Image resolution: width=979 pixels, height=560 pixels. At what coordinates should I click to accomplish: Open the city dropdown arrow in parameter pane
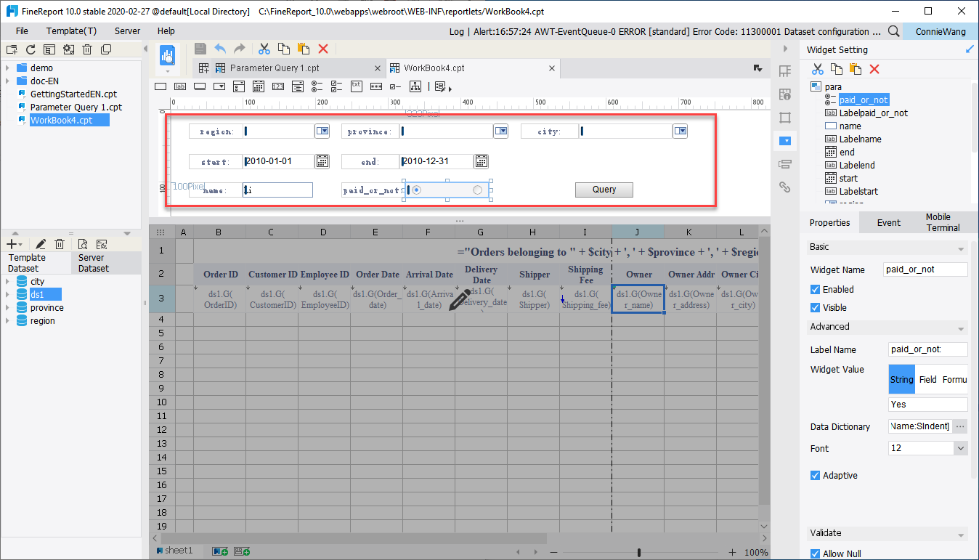680,131
